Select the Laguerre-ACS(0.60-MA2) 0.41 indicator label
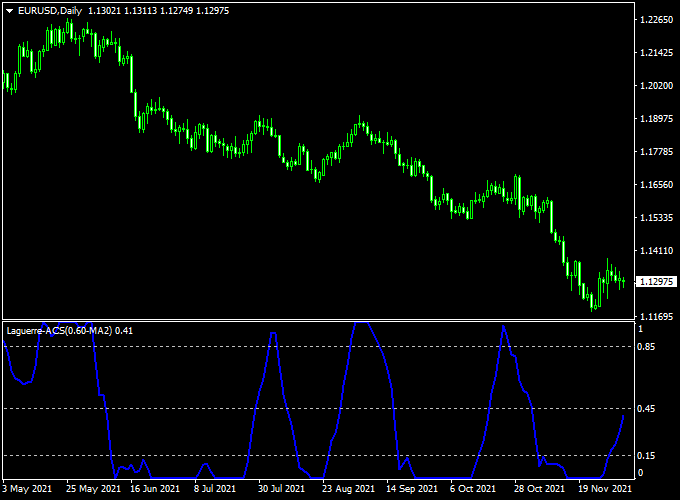The height and width of the screenshot is (500, 680). (69, 331)
